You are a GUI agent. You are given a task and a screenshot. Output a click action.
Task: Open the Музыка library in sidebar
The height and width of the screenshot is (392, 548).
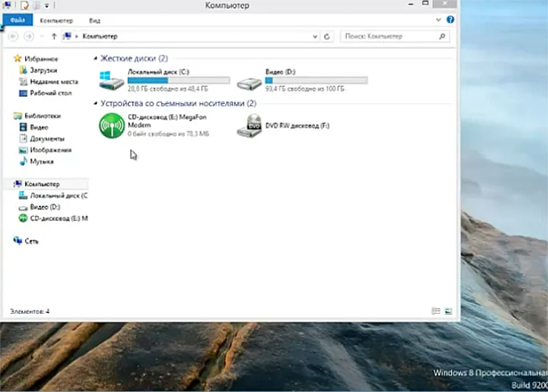click(x=41, y=162)
